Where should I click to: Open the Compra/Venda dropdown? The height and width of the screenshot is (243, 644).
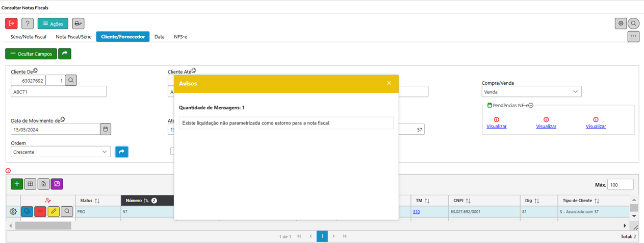[531, 92]
